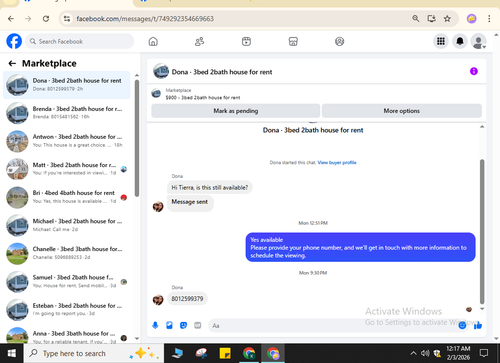500x363 pixels.
Task: Choose a sticker icon in composer
Action: click(183, 325)
